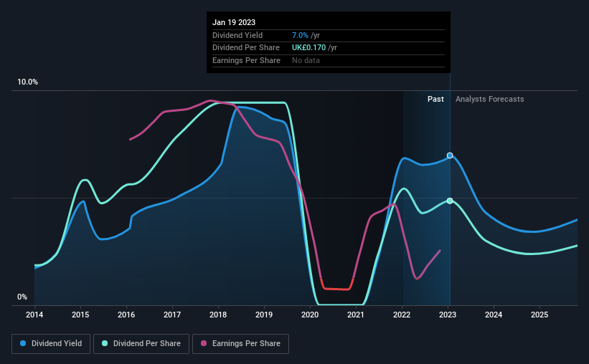Click the Jan 19 2023 tooltip date
The width and height of the screenshot is (589, 364).
(x=234, y=22)
